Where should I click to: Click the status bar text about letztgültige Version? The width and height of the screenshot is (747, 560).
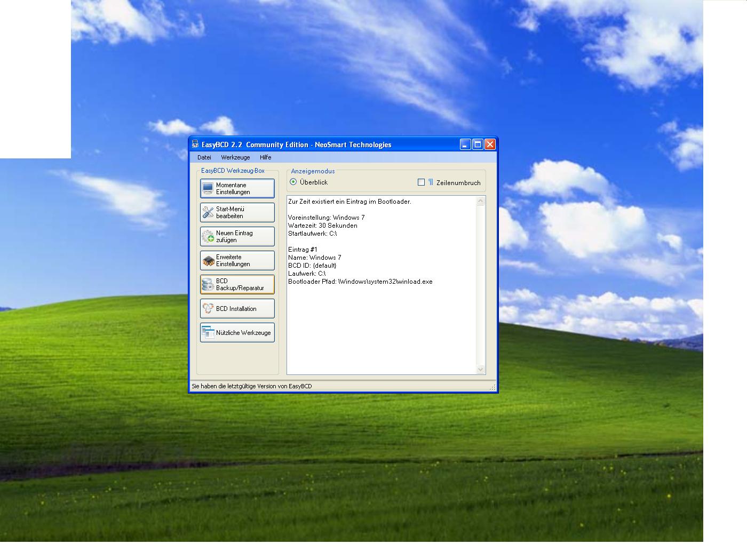(x=252, y=386)
